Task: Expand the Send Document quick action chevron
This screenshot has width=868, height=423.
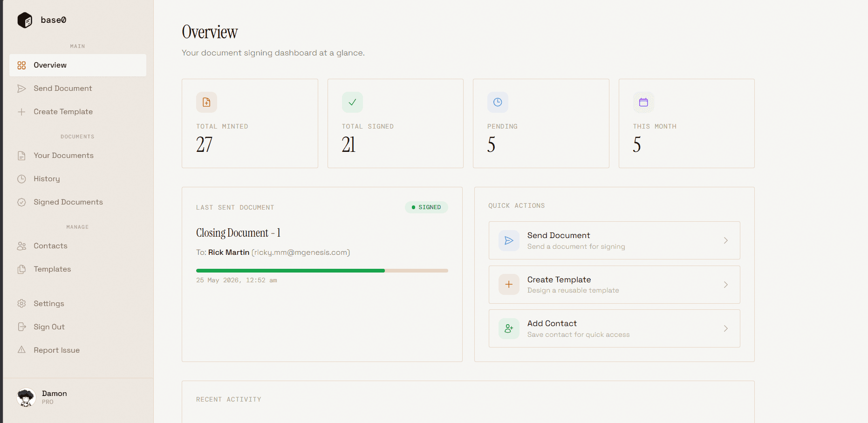Action: (725, 240)
